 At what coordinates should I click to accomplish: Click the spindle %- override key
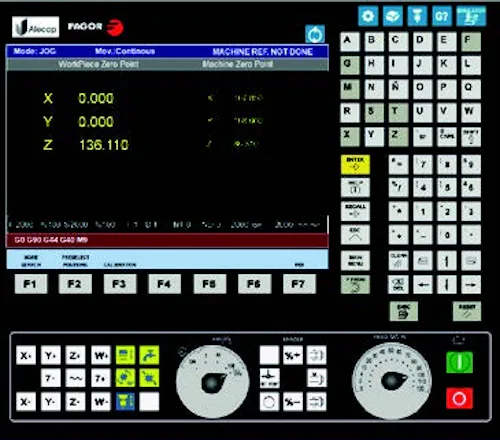tap(293, 402)
